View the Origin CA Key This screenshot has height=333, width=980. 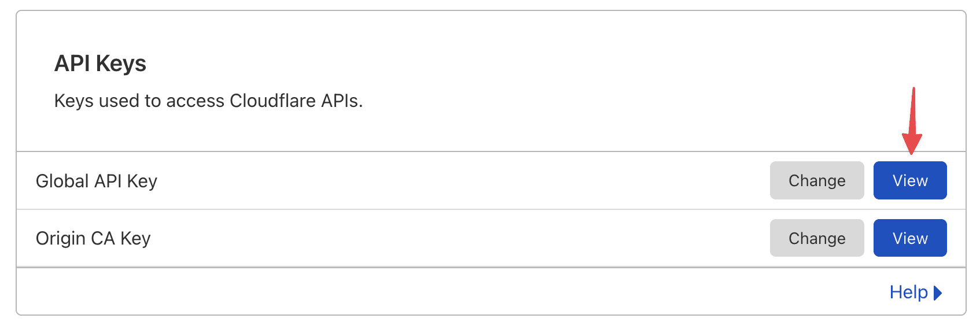(909, 238)
